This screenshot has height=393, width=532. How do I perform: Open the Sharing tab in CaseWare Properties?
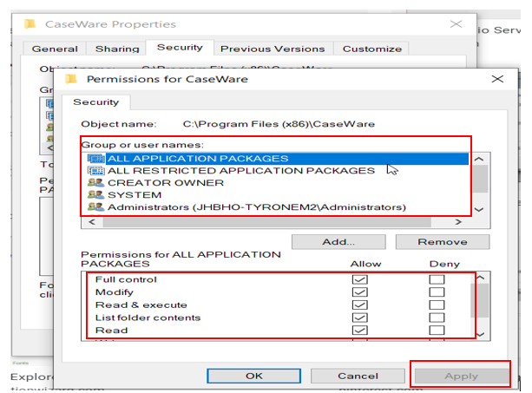pos(117,49)
